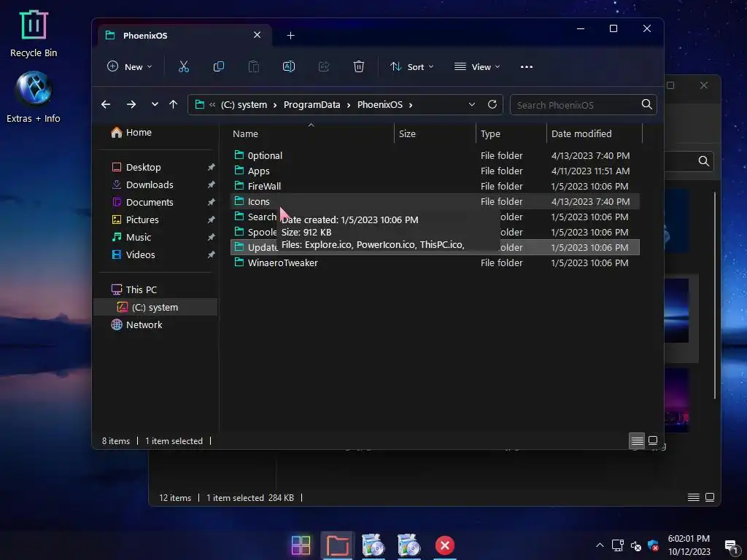Click the red X taskbar app icon
The height and width of the screenshot is (560, 747).
pos(445,545)
